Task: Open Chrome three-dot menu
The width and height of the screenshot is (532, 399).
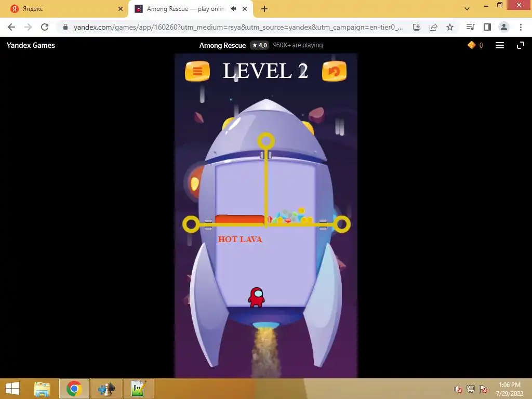Action: [x=521, y=27]
